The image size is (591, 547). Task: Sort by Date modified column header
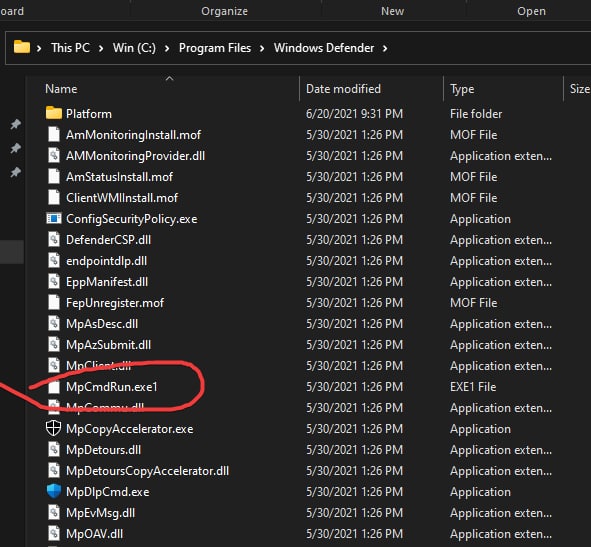pyautogui.click(x=343, y=89)
